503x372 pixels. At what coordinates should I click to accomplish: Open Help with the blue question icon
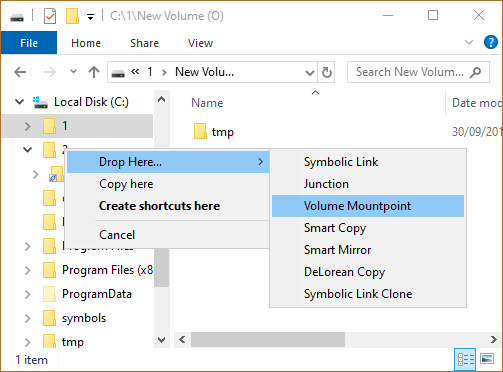(491, 42)
